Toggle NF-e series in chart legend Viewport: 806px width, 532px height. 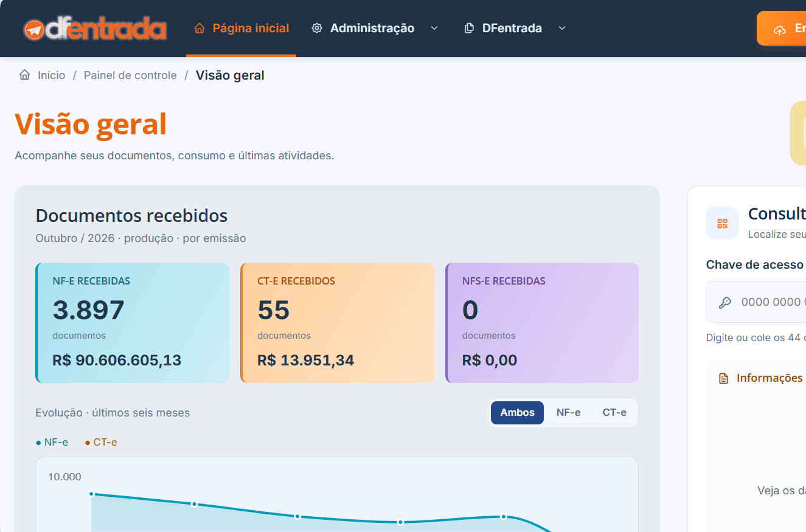(x=52, y=443)
